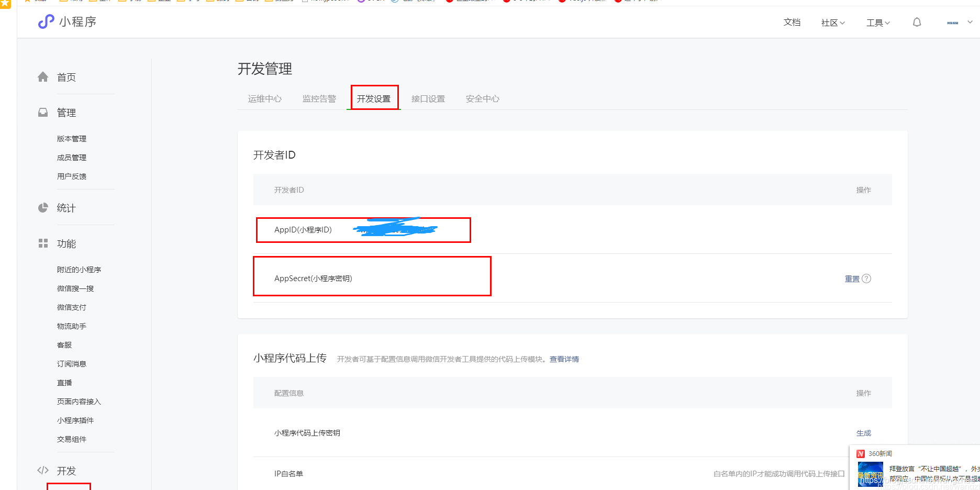Open the 工具 dropdown menu

click(x=877, y=23)
